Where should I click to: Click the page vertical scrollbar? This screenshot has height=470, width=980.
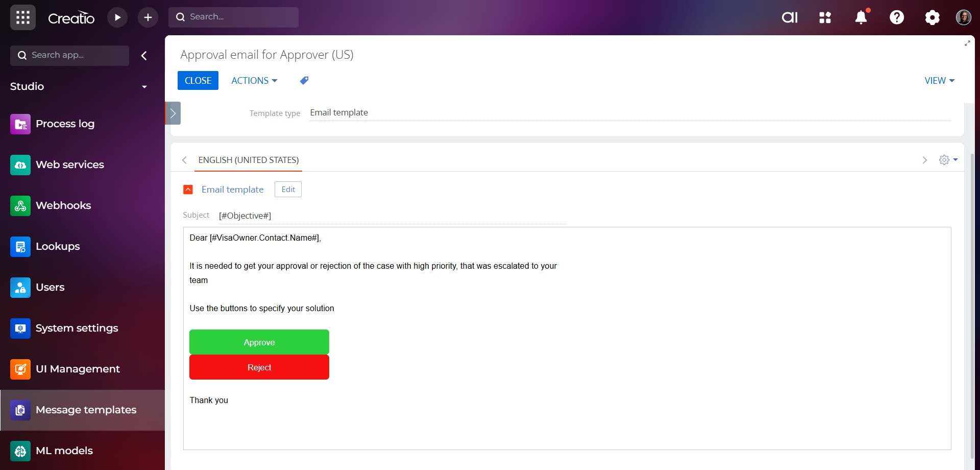(x=972, y=307)
